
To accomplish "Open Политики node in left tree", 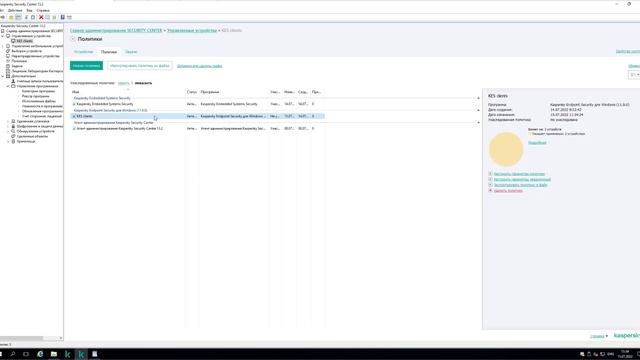I will coord(19,61).
